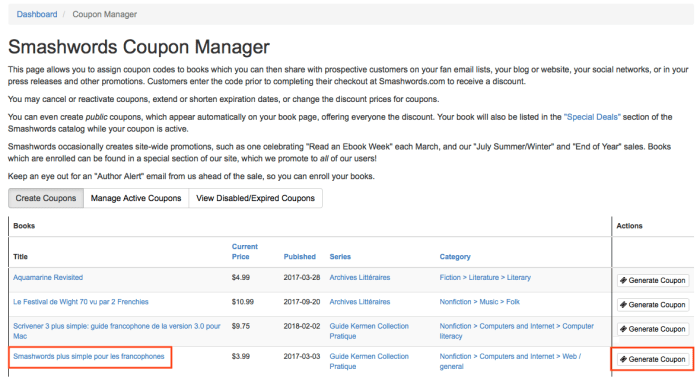Open category Computers and Internet > Web / general
The image size is (700, 382).
coord(510,361)
